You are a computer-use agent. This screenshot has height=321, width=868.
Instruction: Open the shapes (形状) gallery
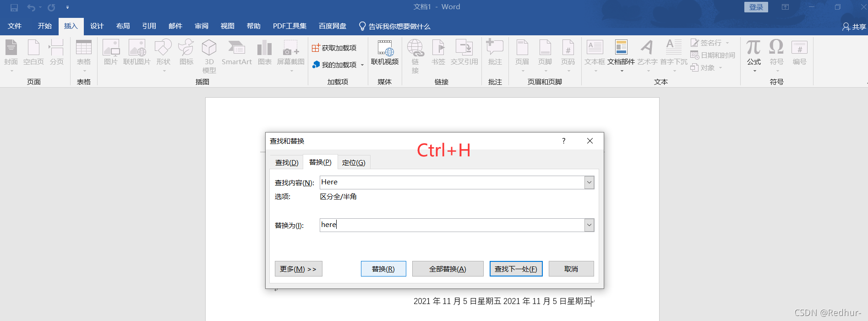[163, 55]
